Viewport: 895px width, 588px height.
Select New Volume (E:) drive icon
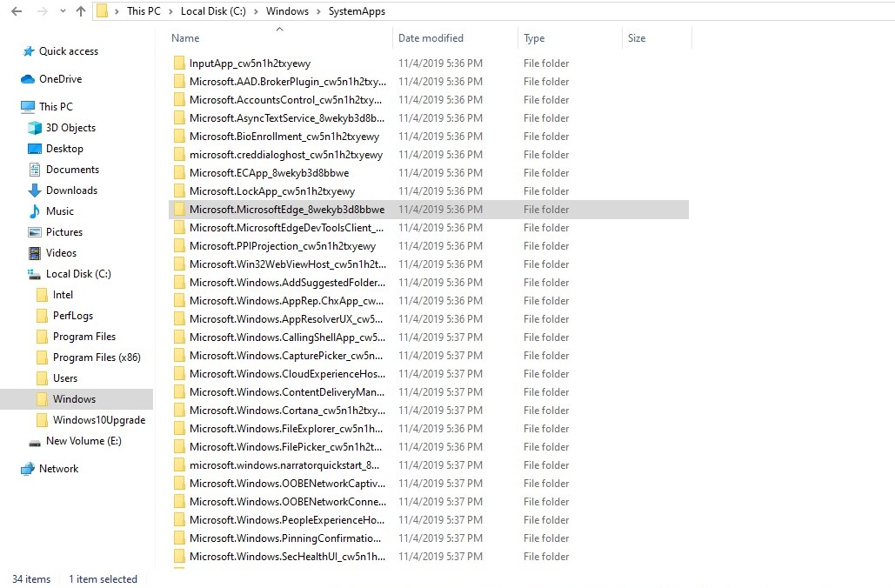tap(35, 443)
